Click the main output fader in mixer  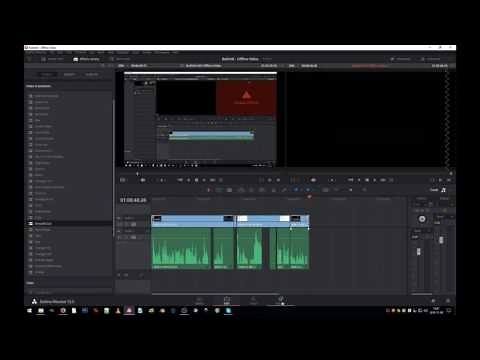[x=441, y=240]
